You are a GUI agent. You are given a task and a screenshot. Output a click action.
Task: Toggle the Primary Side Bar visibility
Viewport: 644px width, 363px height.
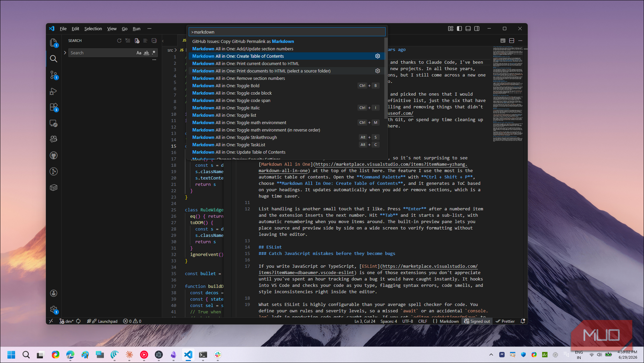point(459,29)
